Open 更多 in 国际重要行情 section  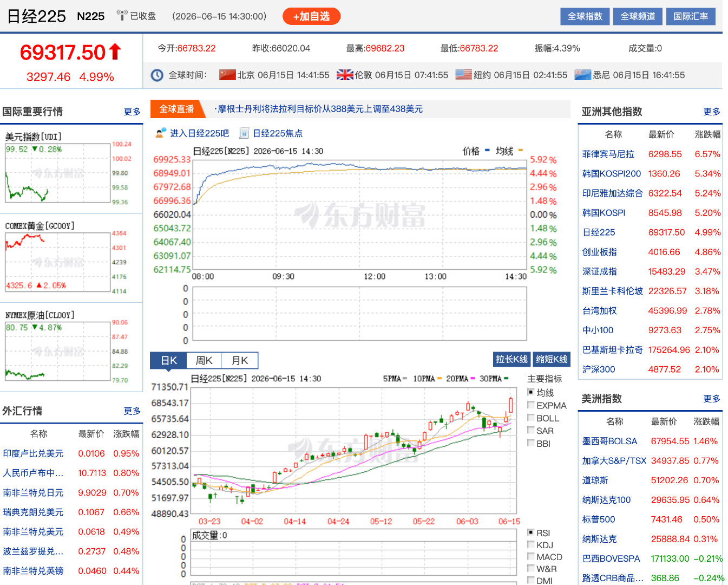point(132,112)
